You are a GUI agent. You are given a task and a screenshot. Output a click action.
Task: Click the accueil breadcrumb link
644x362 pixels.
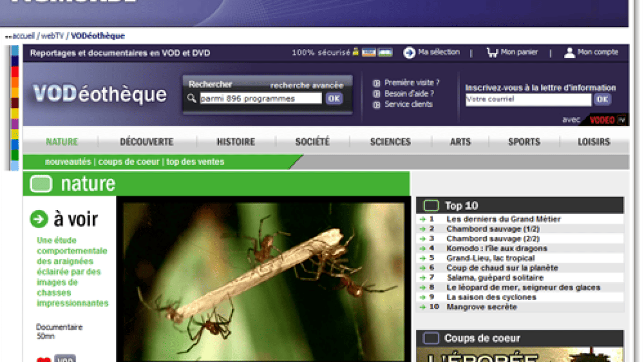[23, 36]
